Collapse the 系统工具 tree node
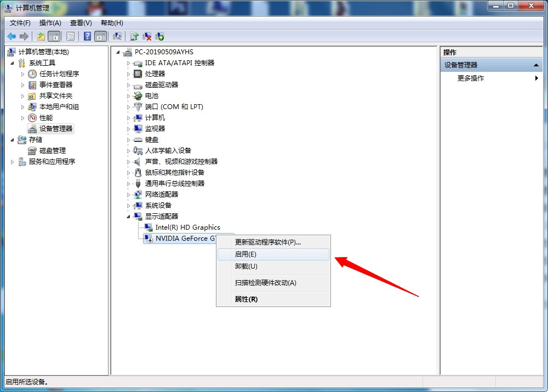This screenshot has width=548, height=392. coord(12,63)
